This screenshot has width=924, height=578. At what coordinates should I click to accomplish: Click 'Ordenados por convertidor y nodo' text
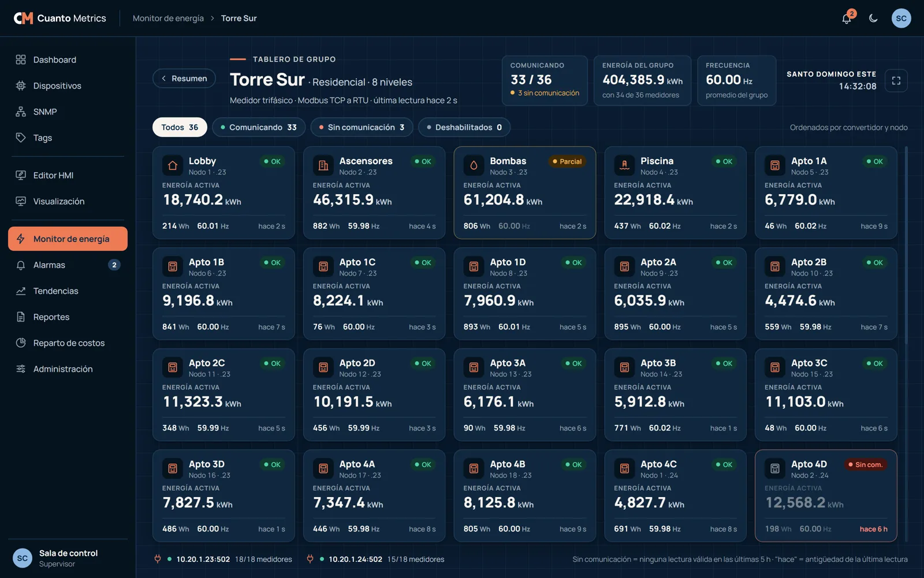pyautogui.click(x=848, y=128)
